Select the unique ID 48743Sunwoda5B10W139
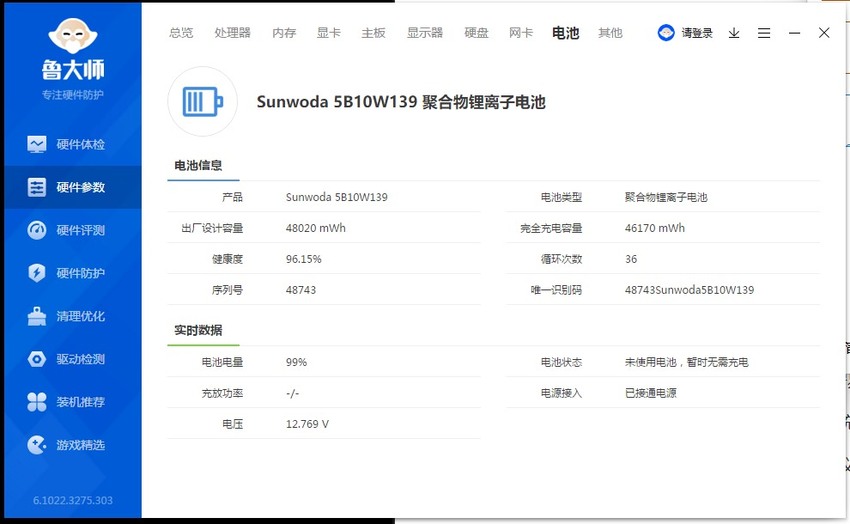 (689, 290)
